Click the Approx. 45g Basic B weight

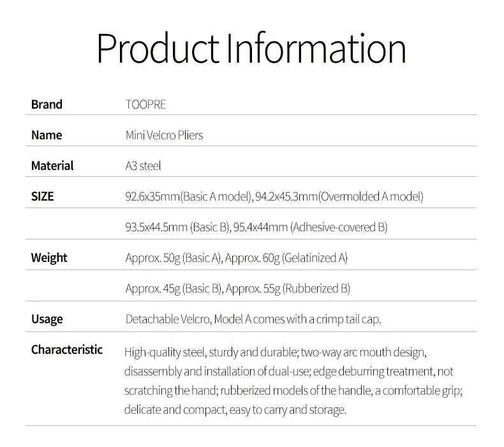(x=174, y=289)
